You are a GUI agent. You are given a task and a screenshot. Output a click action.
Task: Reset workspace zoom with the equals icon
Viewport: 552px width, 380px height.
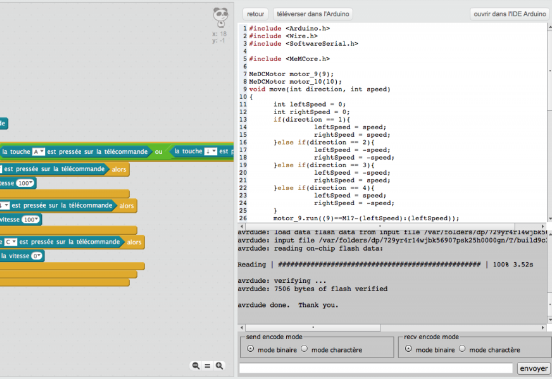pos(207,366)
